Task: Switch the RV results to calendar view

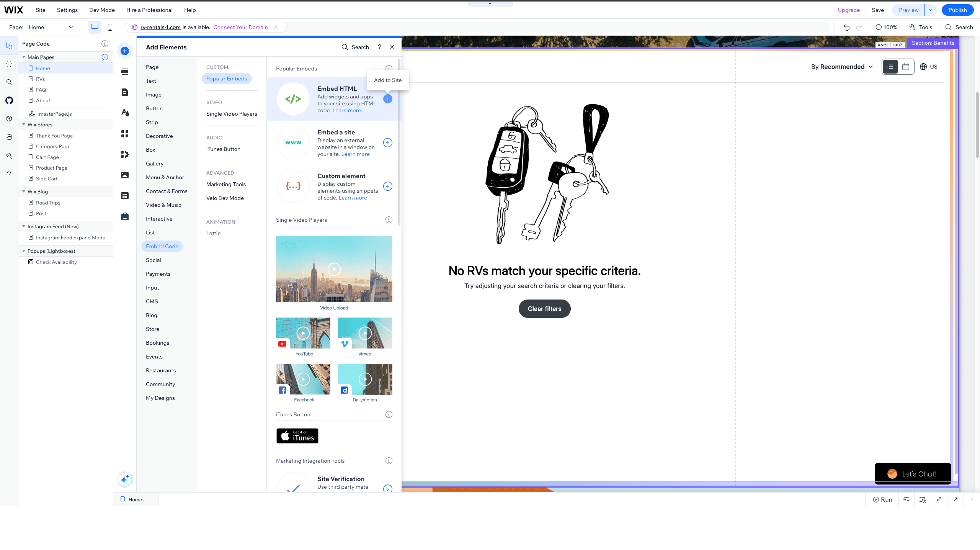Action: pyautogui.click(x=906, y=66)
